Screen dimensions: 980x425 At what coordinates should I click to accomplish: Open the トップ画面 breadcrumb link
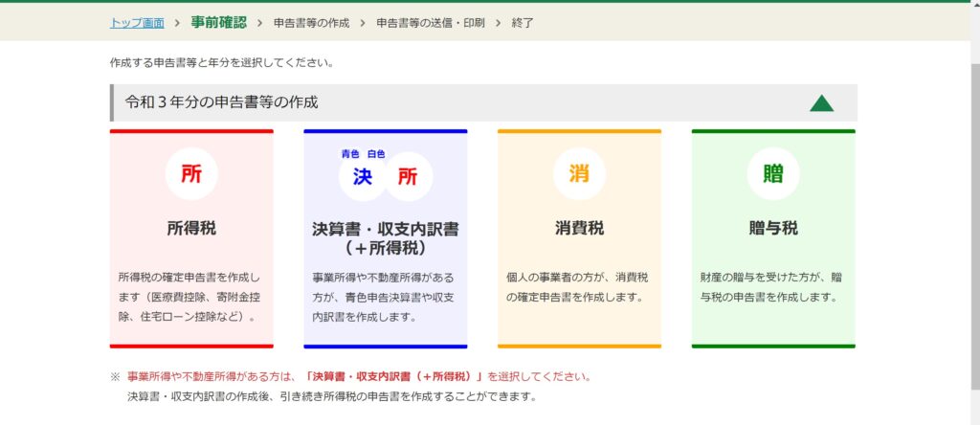(x=137, y=23)
